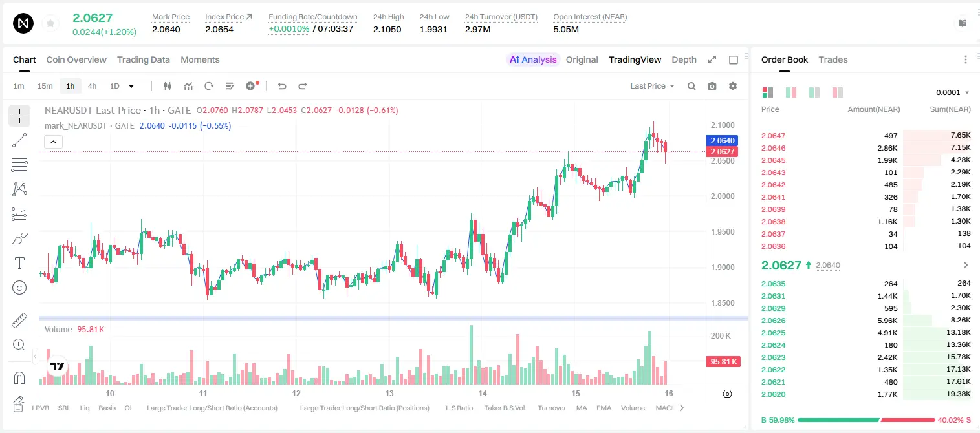This screenshot has width=980, height=433.
Task: Take a chart snapshot with camera icon
Action: 712,86
